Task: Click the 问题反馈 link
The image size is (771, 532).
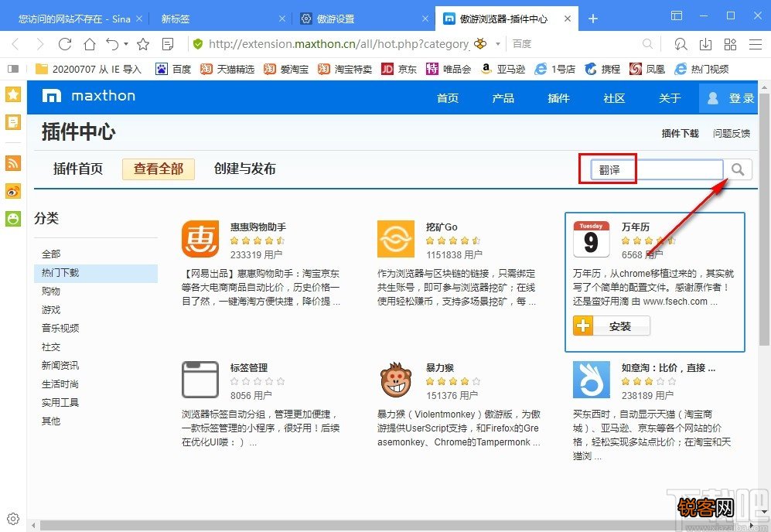Action: 732,133
